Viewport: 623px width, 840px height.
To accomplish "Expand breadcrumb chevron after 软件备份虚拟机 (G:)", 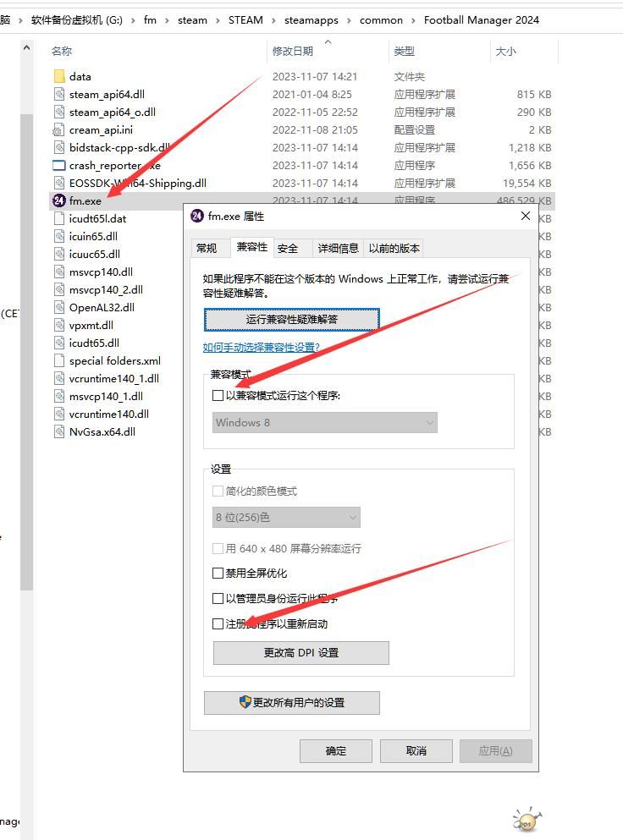I will tap(133, 20).
